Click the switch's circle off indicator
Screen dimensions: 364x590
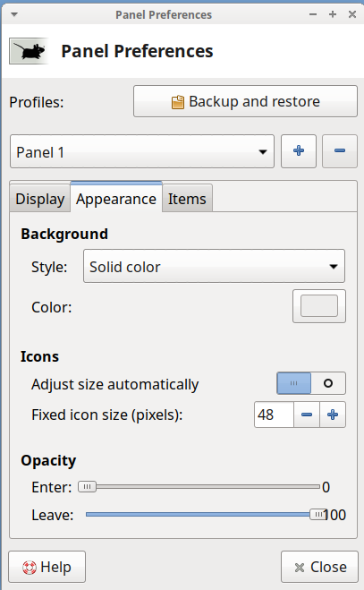click(x=328, y=383)
